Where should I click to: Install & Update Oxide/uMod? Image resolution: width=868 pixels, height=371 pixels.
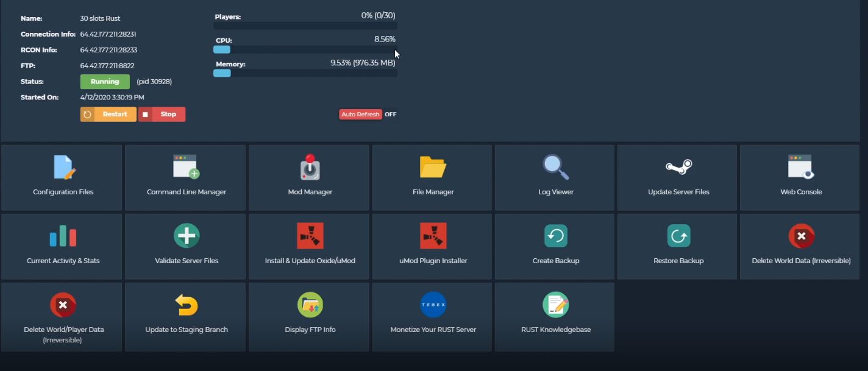click(308, 246)
